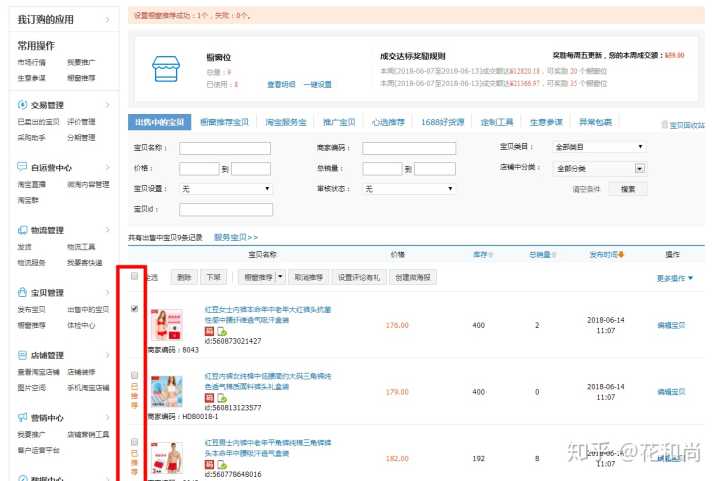This screenshot has height=481, width=720.
Task: Toggle the 全选 select-all checkbox
Action: (135, 277)
